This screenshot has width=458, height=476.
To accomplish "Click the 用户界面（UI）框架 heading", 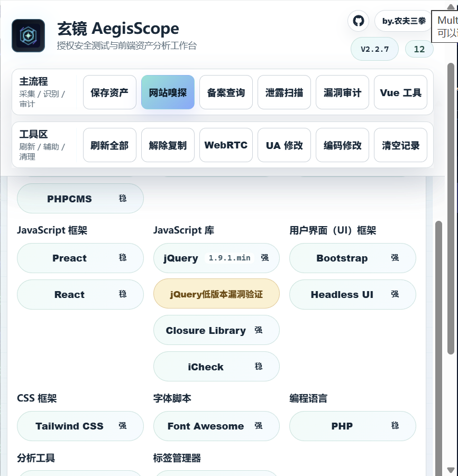I will pos(333,230).
